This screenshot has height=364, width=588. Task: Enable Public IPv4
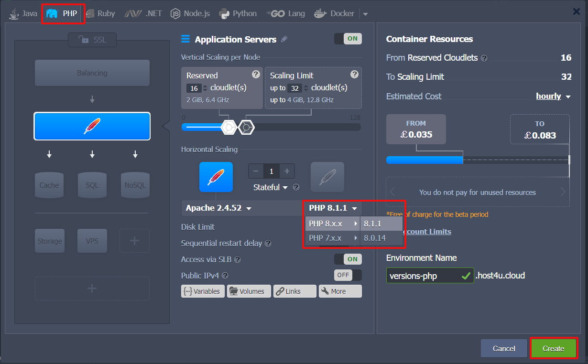click(x=348, y=275)
